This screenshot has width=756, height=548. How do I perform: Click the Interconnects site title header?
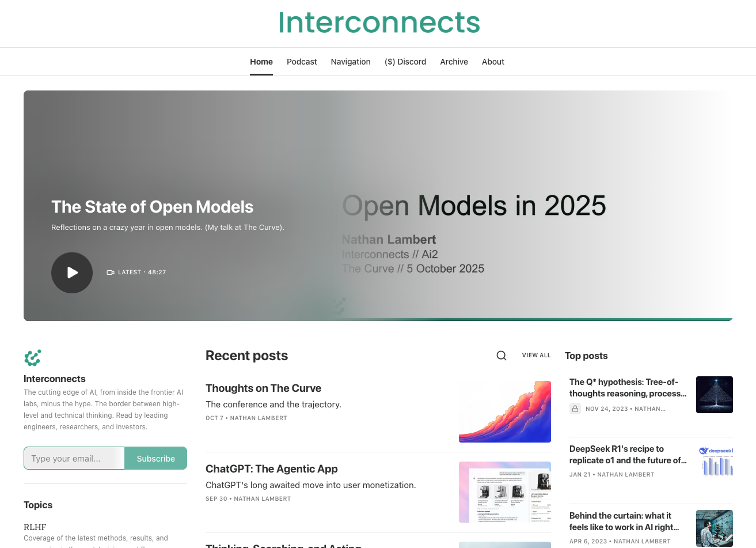click(379, 22)
